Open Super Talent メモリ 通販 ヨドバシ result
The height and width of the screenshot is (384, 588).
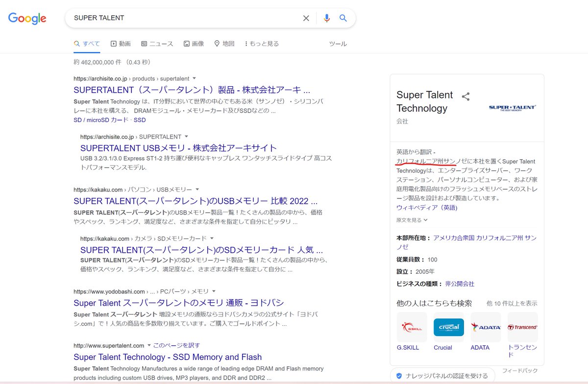[x=180, y=303]
